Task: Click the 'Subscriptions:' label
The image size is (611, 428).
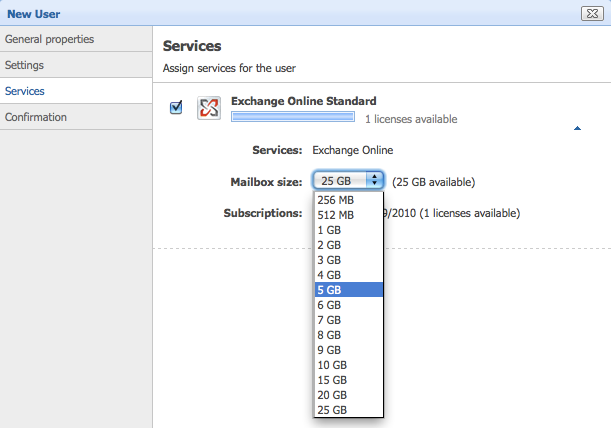Action: pos(263,213)
